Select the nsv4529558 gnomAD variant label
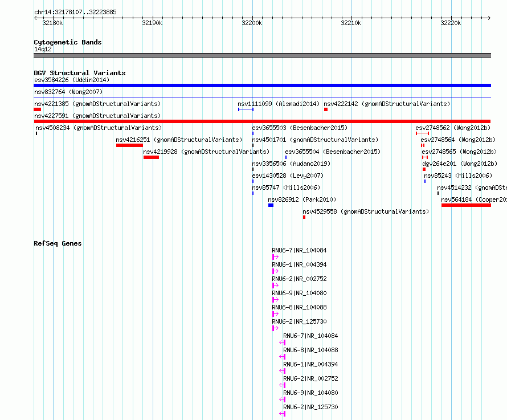The image size is (507, 420). [x=366, y=211]
